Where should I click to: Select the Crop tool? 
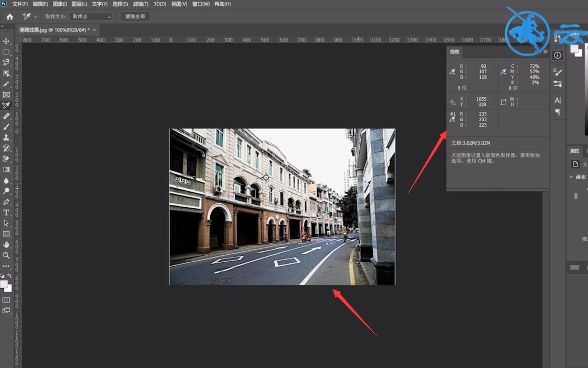coord(6,84)
